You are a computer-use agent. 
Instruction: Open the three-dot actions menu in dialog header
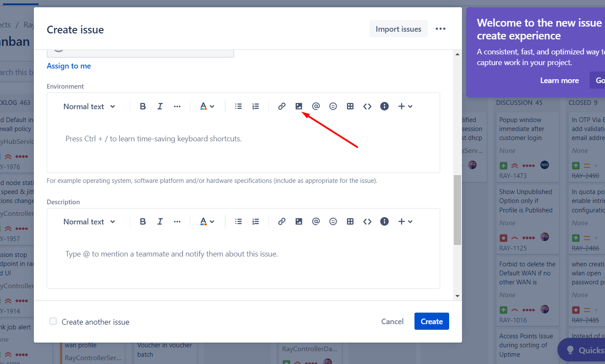pos(441,29)
